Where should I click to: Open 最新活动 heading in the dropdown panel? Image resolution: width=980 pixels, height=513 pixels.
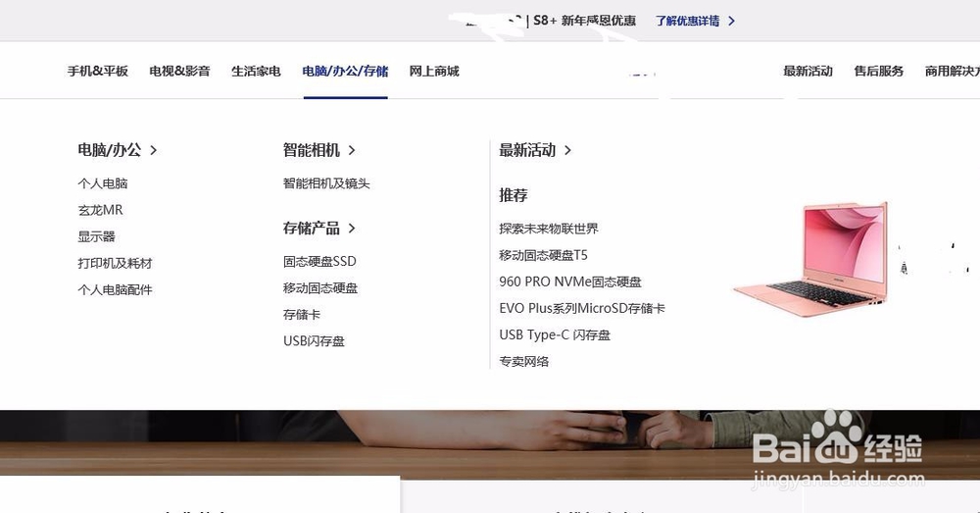[x=527, y=150]
